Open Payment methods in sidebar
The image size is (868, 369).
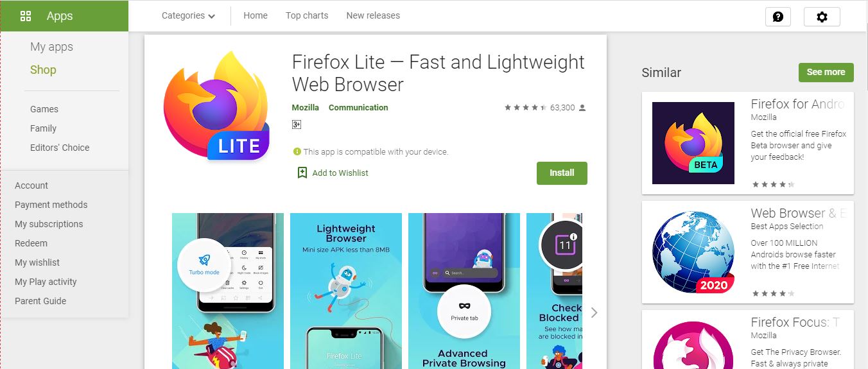pyautogui.click(x=51, y=205)
